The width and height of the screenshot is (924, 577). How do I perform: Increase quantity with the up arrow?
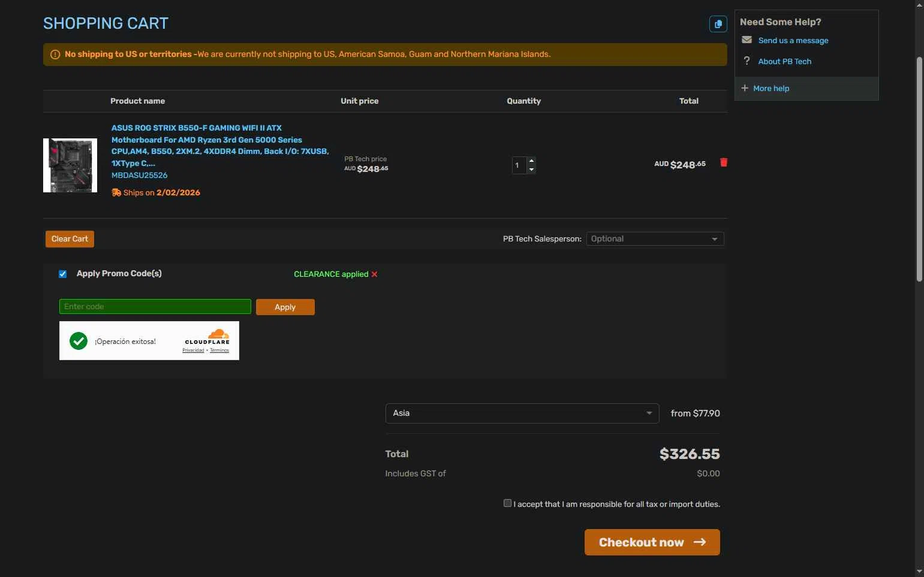531,161
